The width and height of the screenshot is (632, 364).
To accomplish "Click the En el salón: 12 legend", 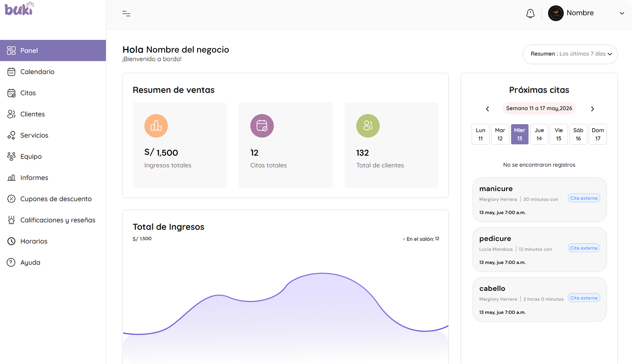I will [421, 239].
